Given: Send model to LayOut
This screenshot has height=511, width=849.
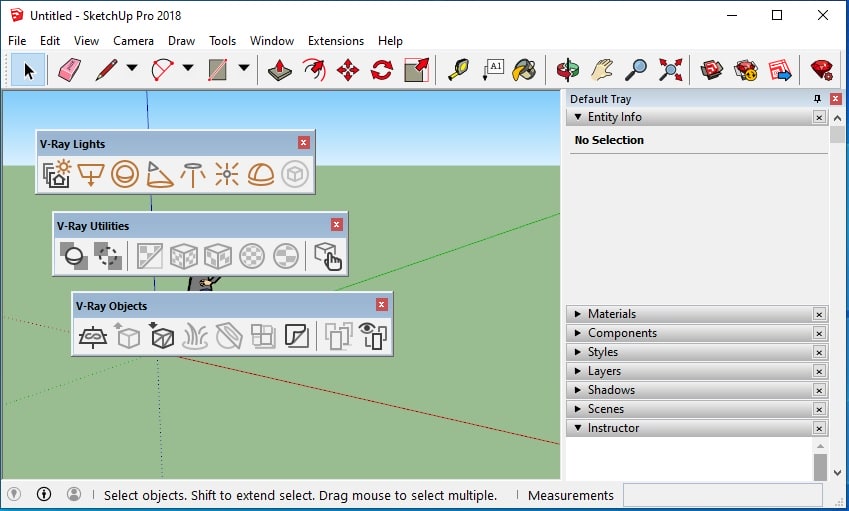Looking at the screenshot, I should point(780,70).
